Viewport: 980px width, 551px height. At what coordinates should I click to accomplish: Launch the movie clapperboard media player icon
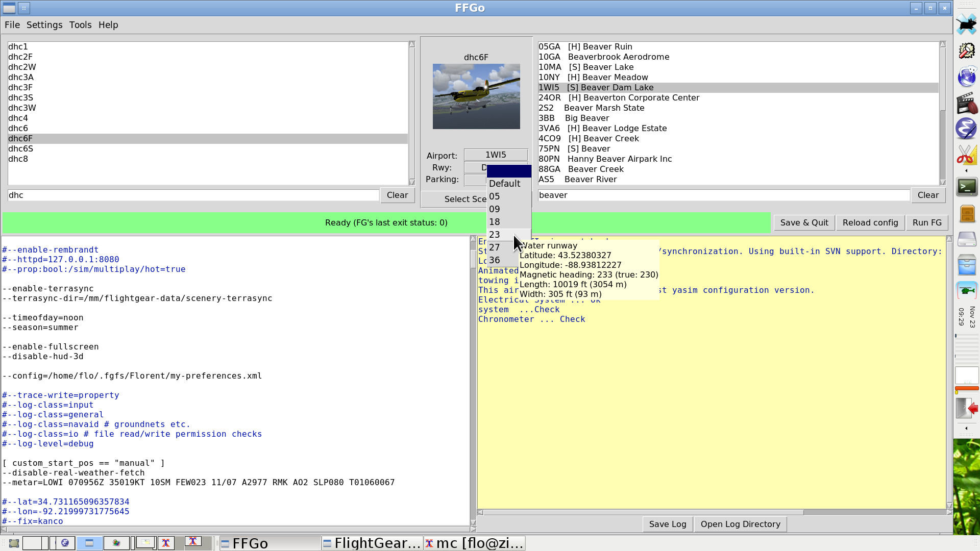pos(966,103)
